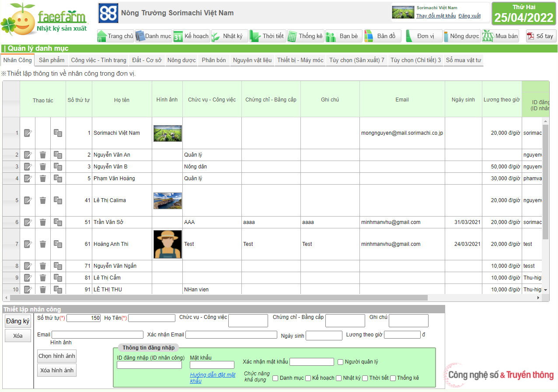
Task: Click the Họ Tên input field
Action: click(x=151, y=318)
